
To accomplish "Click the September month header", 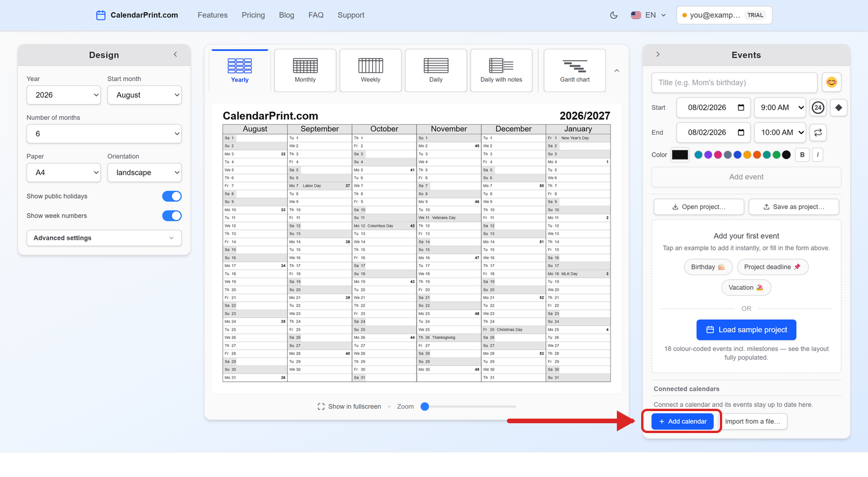I will [x=319, y=129].
